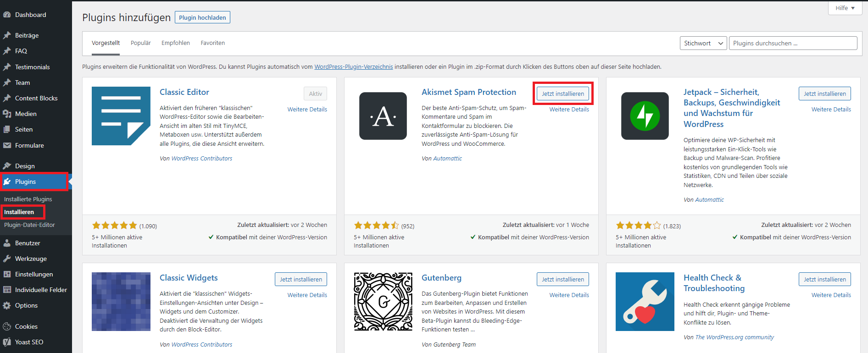The image size is (868, 353).
Task: Click the Plugins plug icon
Action: coord(7,182)
